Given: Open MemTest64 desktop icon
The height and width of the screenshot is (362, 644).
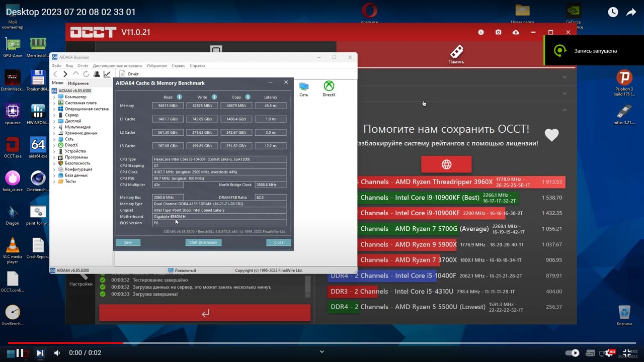Looking at the screenshot, I should (x=38, y=48).
